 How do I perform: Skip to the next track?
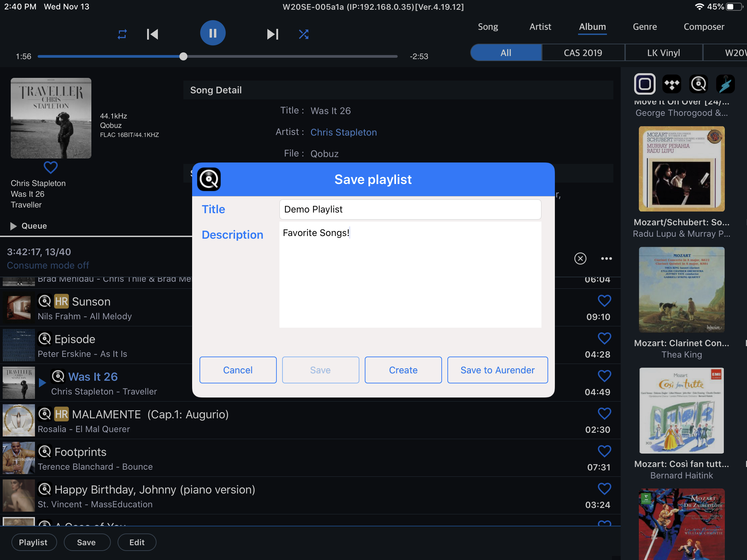tap(272, 34)
